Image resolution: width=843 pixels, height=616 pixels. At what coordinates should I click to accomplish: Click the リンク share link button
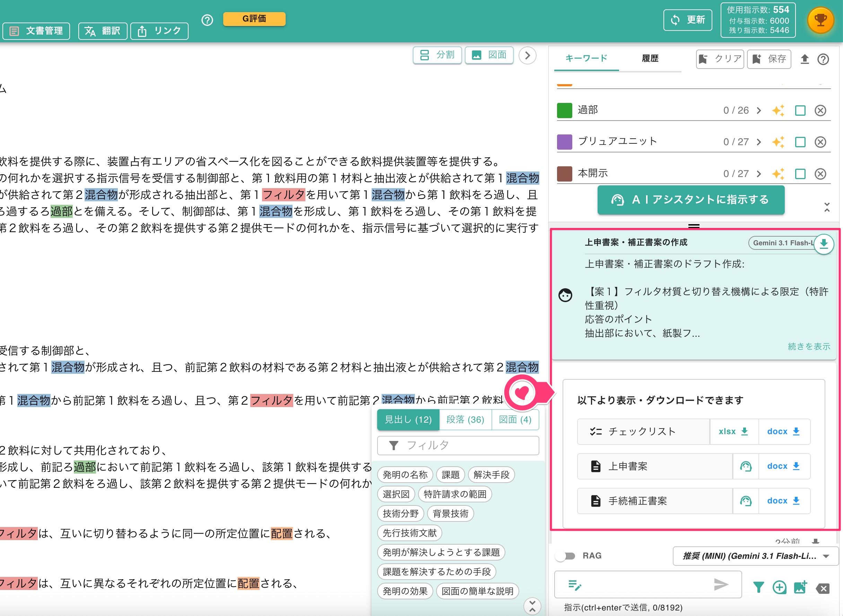pyautogui.click(x=159, y=31)
